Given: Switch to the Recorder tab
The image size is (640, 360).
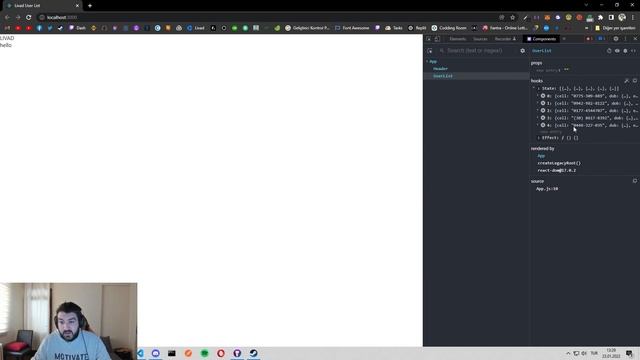Looking at the screenshot, I should (505, 39).
